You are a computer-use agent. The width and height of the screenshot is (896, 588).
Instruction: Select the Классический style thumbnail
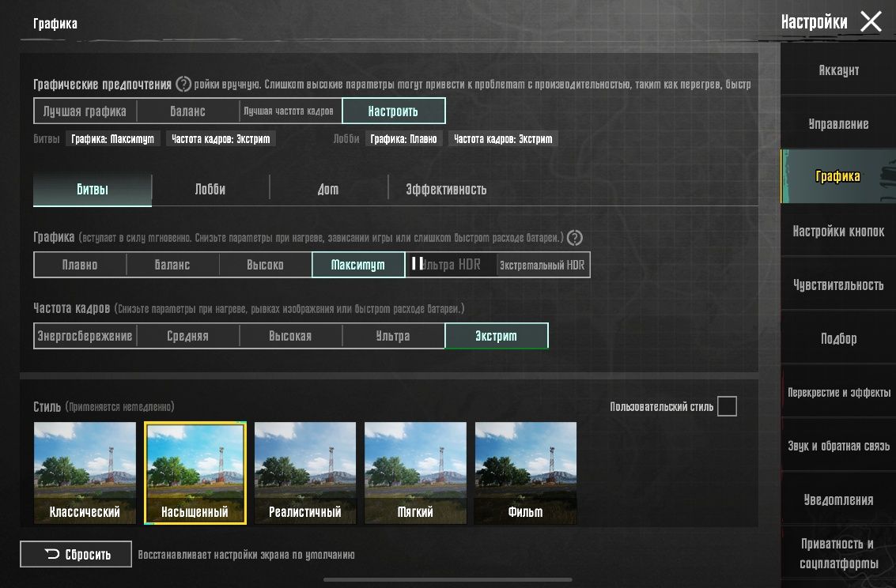[x=85, y=473]
